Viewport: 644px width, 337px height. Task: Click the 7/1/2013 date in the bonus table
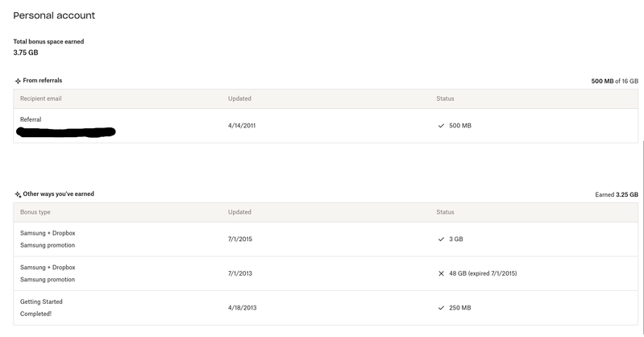pyautogui.click(x=240, y=273)
